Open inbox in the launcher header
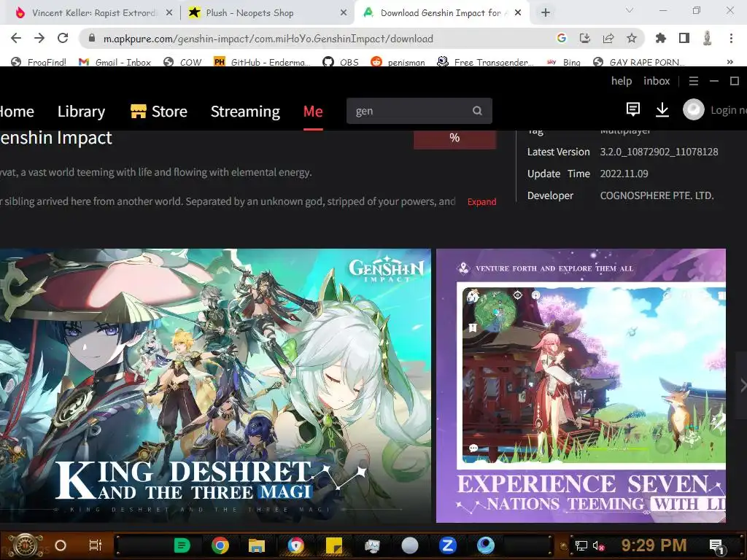Viewport: 747px width, 560px height. (x=657, y=81)
